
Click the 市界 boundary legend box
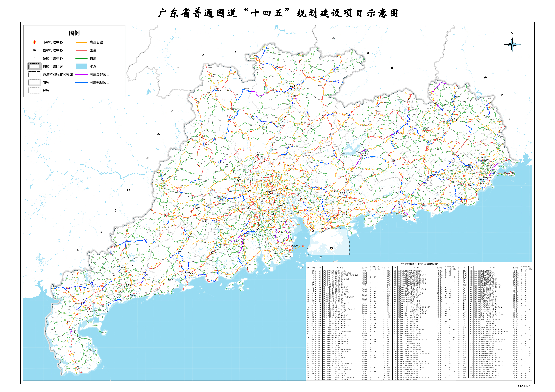pyautogui.click(x=34, y=82)
